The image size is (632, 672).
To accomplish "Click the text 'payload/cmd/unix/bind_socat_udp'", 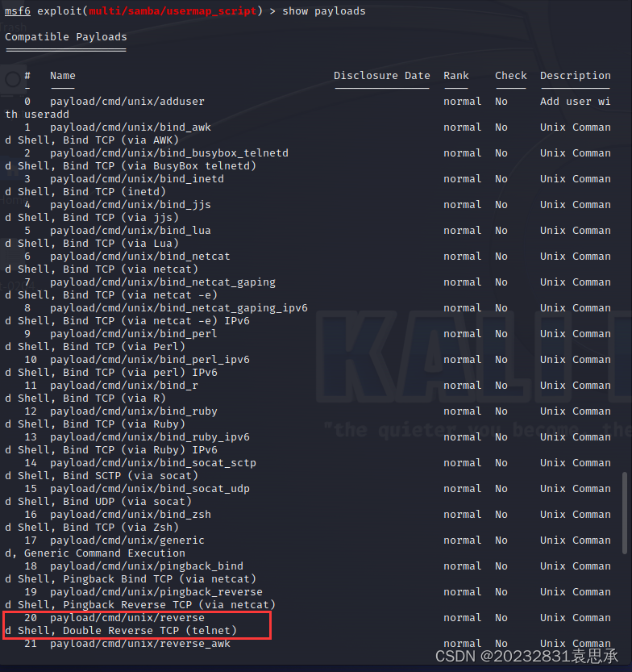I will (x=149, y=489).
